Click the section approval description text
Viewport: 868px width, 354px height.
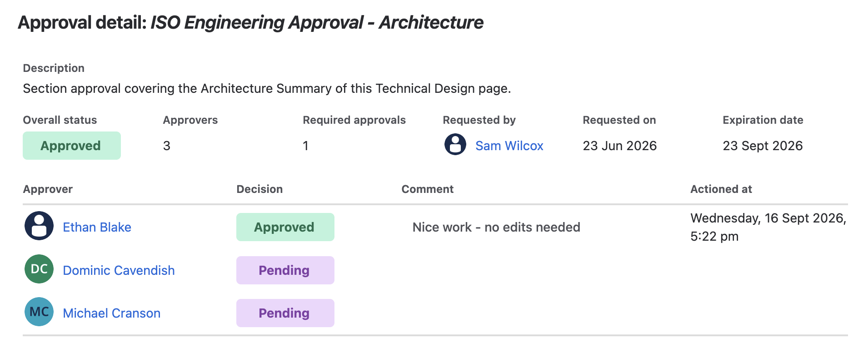[267, 88]
